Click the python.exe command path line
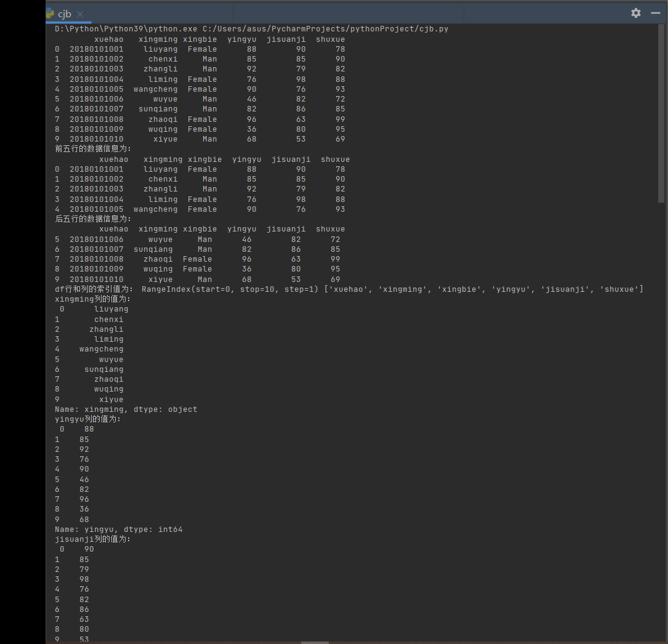The height and width of the screenshot is (644, 668). pyautogui.click(x=251, y=29)
